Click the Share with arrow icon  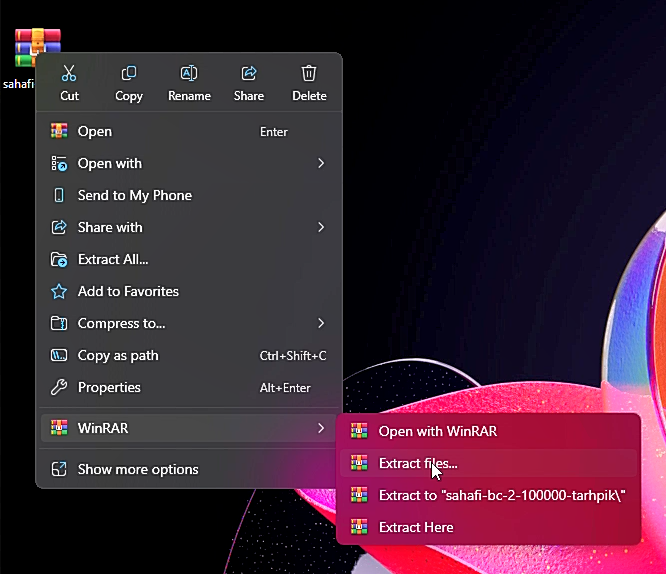pos(59,227)
